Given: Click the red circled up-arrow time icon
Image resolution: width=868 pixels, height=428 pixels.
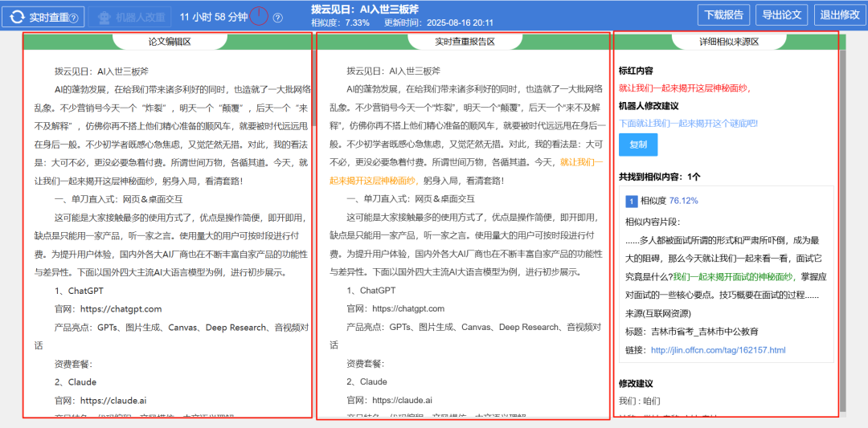Looking at the screenshot, I should pyautogui.click(x=259, y=16).
